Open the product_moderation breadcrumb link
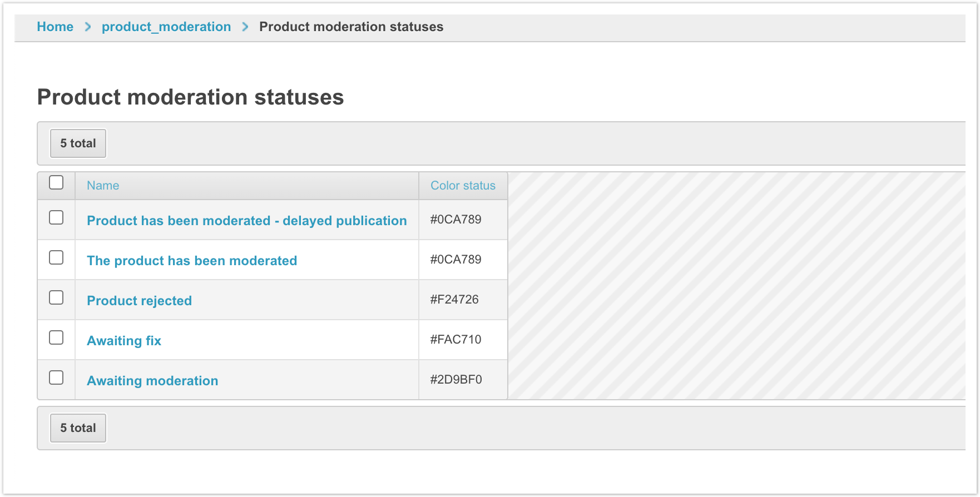 [166, 27]
